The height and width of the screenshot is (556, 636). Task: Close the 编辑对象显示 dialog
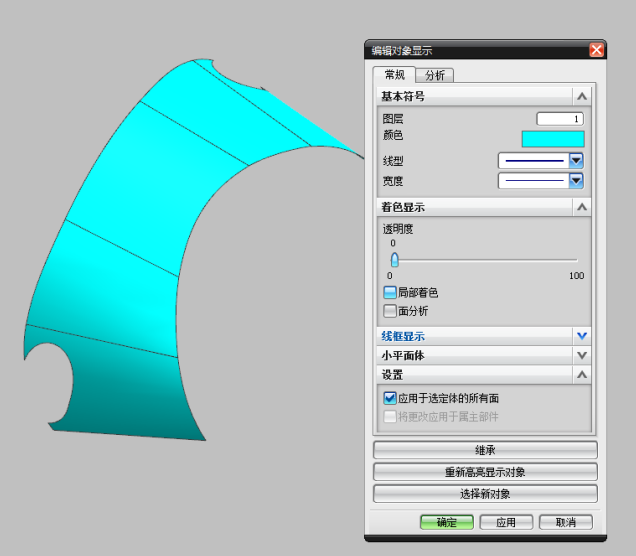(x=596, y=50)
